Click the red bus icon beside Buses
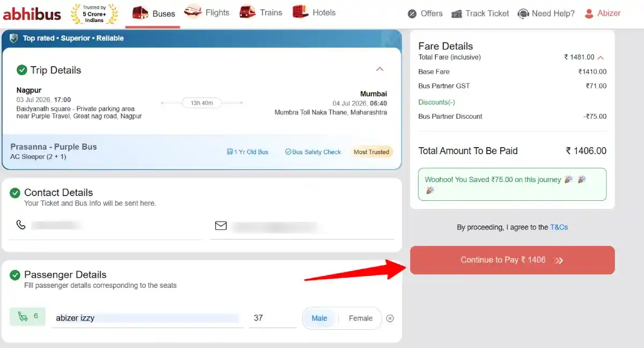The image size is (644, 348). coord(141,13)
